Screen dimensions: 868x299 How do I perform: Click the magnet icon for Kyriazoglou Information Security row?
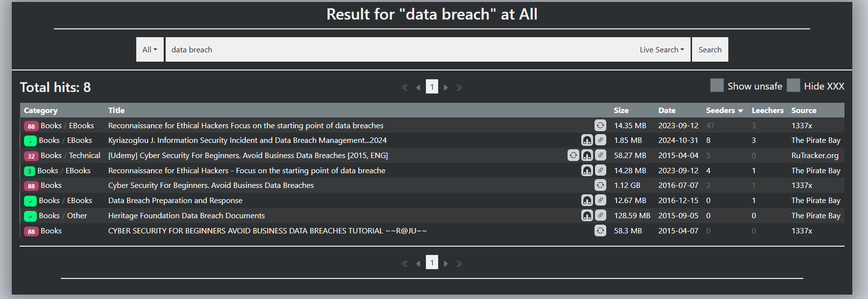point(587,140)
